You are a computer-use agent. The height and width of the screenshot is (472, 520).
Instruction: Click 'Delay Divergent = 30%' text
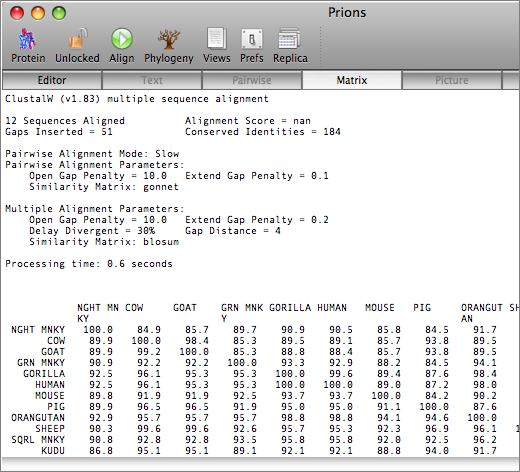(x=92, y=231)
